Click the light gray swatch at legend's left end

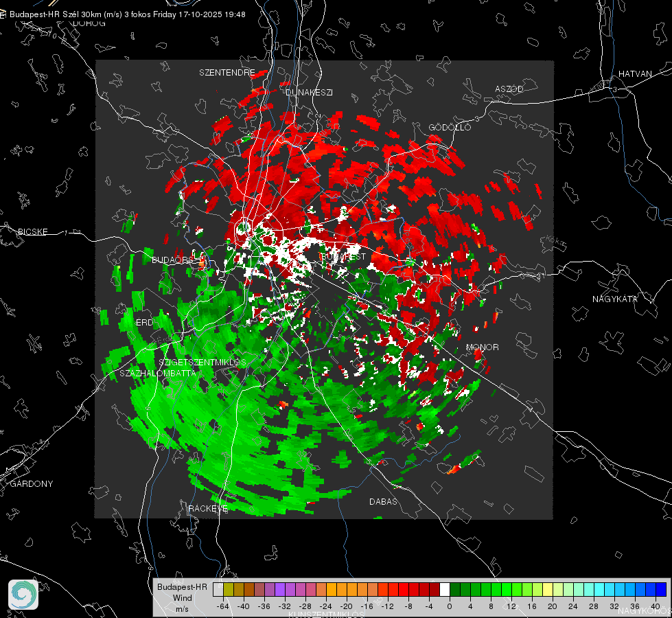218,589
